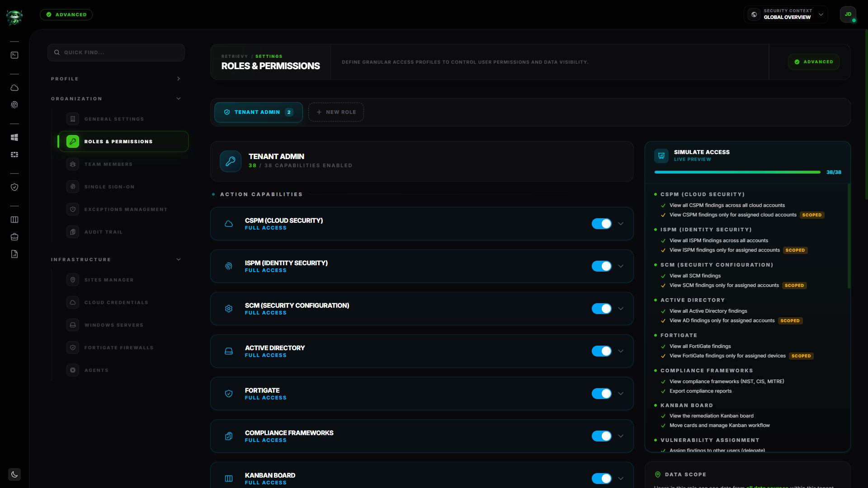868x488 pixels.
Task: Open the terminal icon in left rail
Action: click(x=14, y=55)
